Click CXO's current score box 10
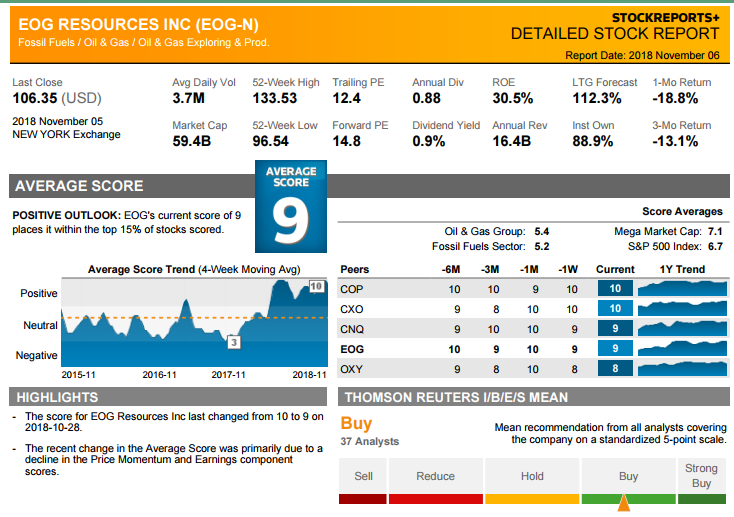Image resolution: width=734 pixels, height=517 pixels. (x=615, y=309)
